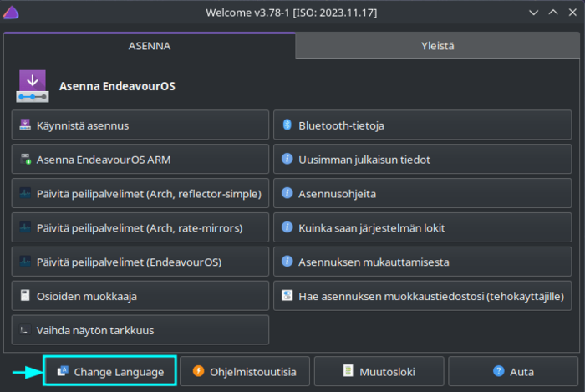Open Asennusohjeita installation instructions
Viewport: 585px width, 392px height.
425,193
